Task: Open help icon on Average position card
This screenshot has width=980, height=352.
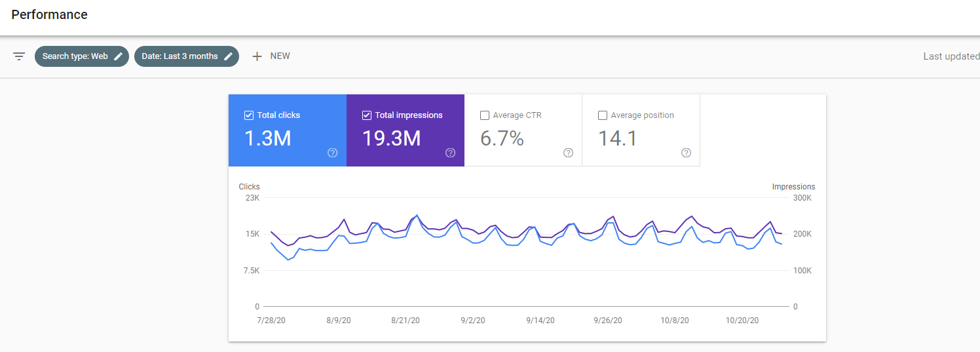Action: coord(686,153)
